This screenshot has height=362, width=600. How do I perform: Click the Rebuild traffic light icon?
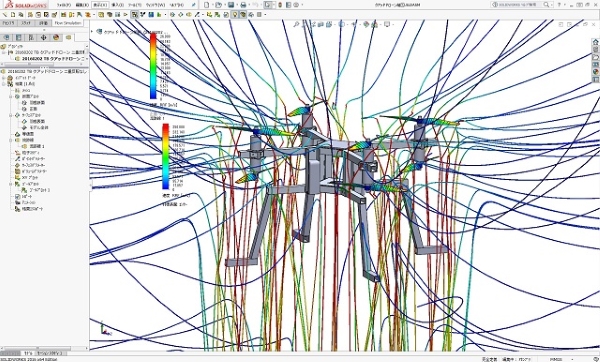coord(280,5)
